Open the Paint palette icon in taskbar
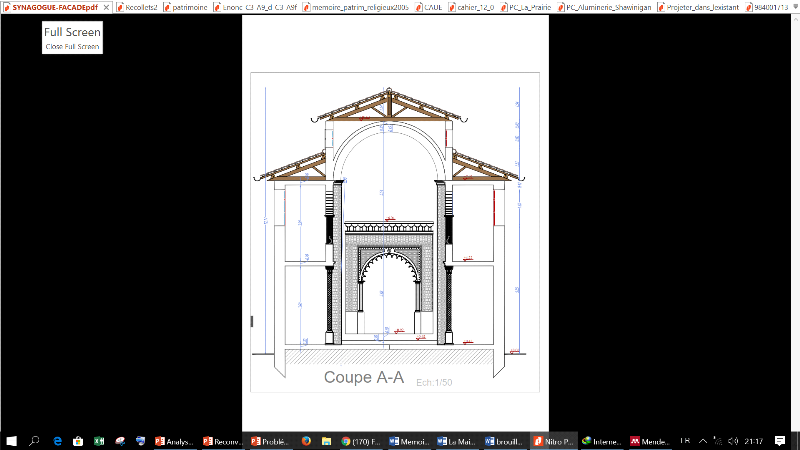This screenshot has height=450, width=800. (120, 440)
